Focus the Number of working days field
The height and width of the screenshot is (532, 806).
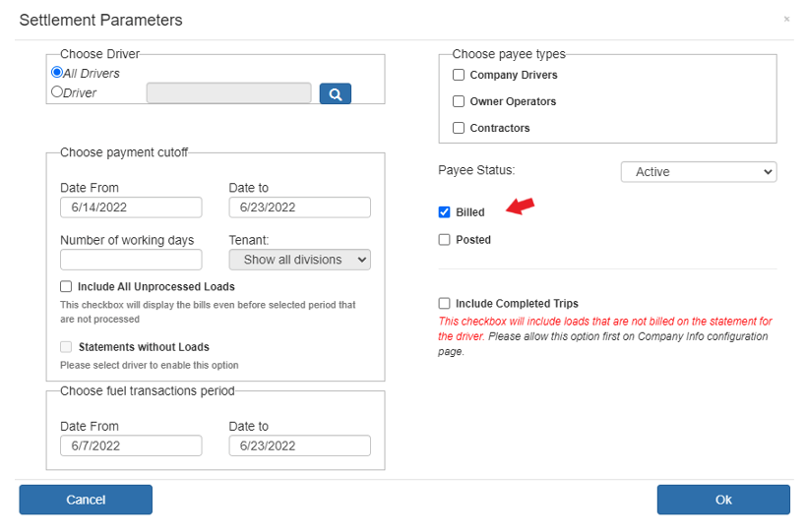coord(131,260)
